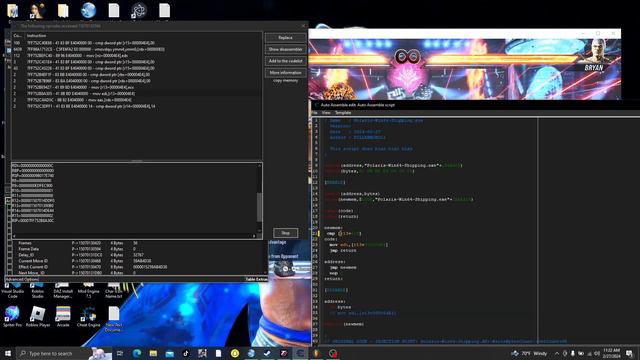The image size is (640, 360).
Task: Click the copy memory label
Action: point(285,81)
